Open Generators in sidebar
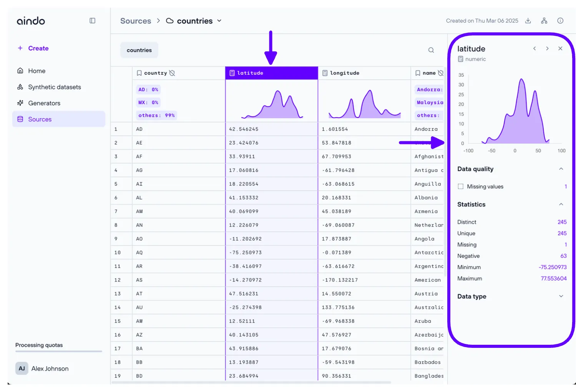Image resolution: width=576 pixels, height=392 pixels. [44, 103]
